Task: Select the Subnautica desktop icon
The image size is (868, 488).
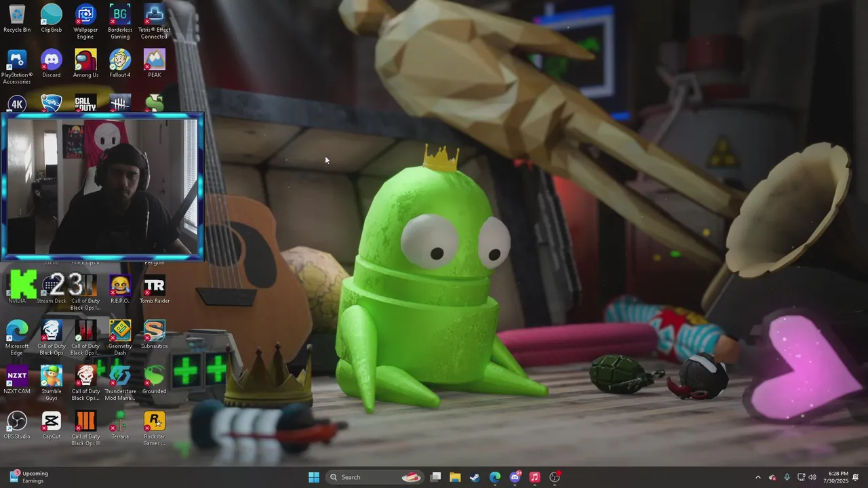Action: [154, 334]
